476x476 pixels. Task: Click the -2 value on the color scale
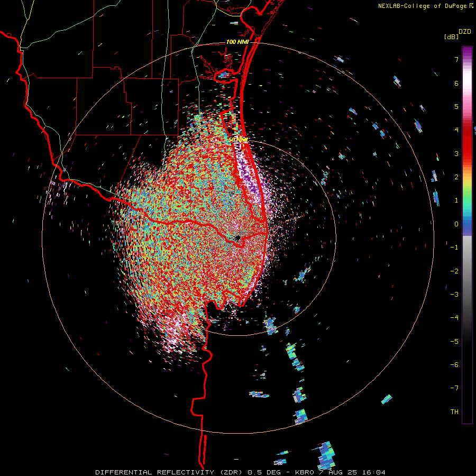pos(454,271)
